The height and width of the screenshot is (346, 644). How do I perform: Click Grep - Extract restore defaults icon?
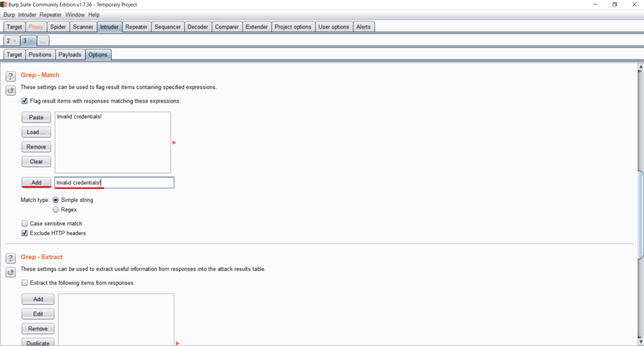click(x=10, y=272)
